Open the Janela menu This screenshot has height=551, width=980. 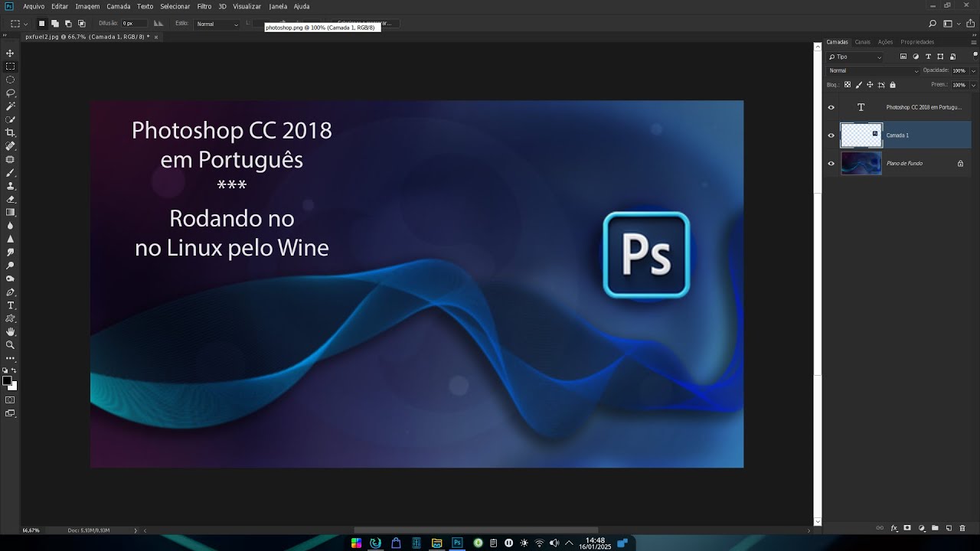coord(278,6)
